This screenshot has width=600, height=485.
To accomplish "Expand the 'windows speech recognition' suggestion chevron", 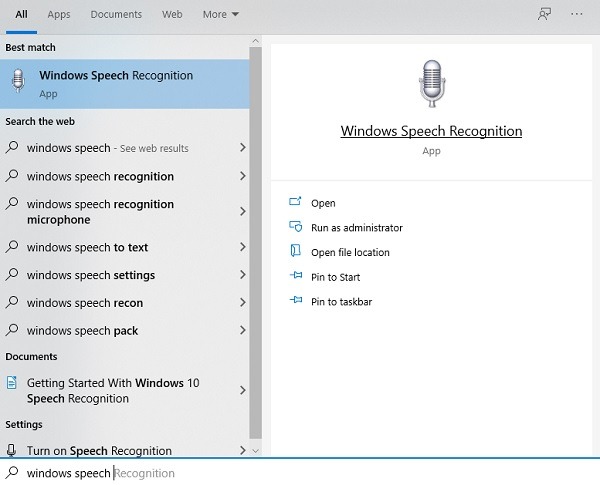I will point(243,176).
